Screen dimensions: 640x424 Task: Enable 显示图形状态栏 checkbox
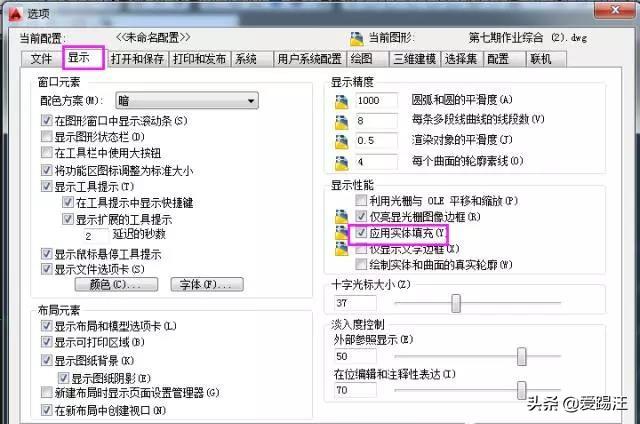[x=47, y=136]
